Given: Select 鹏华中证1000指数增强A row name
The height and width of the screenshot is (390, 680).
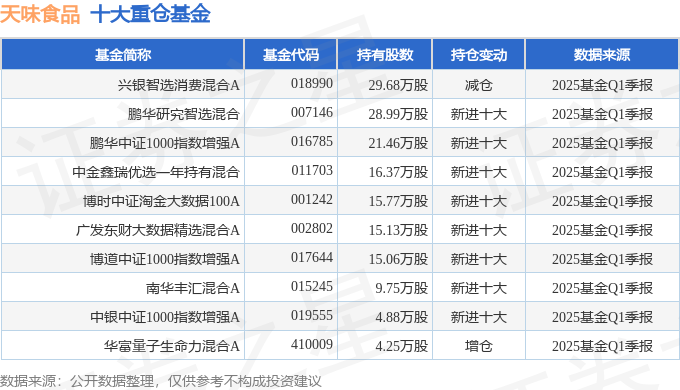Looking at the screenshot, I should click(x=165, y=143).
